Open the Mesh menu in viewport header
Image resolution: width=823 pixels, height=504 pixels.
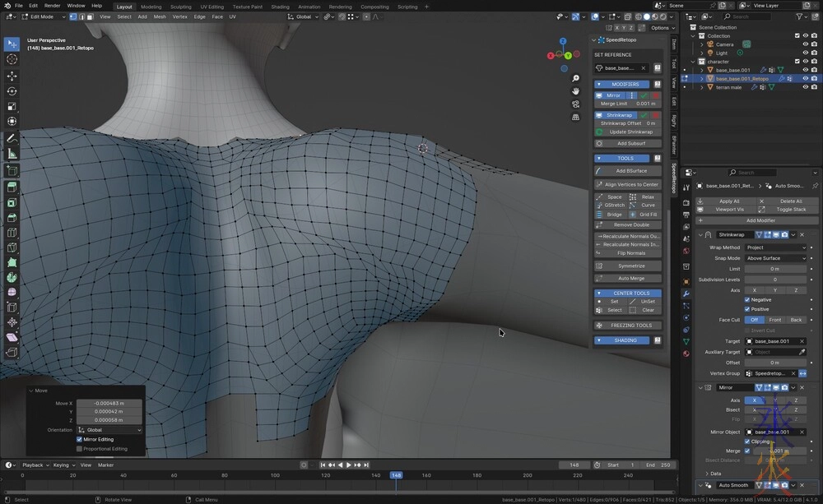[x=160, y=16]
